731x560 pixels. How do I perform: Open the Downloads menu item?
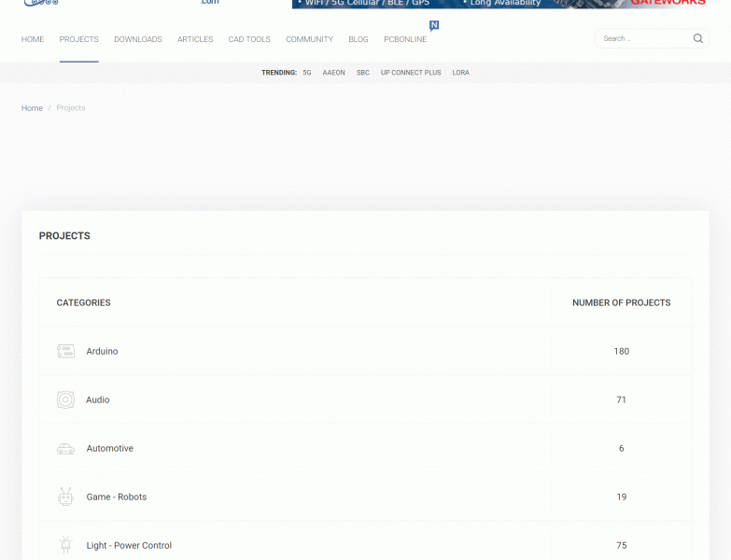[x=138, y=39]
